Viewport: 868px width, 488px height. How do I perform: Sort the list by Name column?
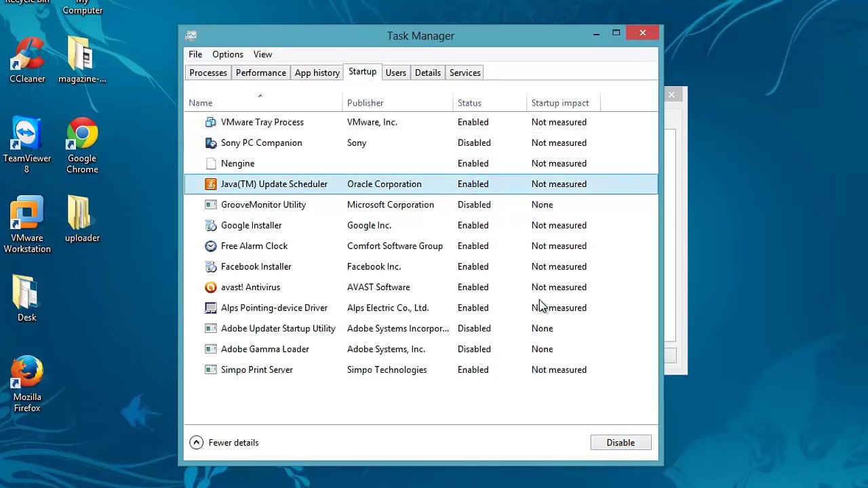pyautogui.click(x=263, y=102)
